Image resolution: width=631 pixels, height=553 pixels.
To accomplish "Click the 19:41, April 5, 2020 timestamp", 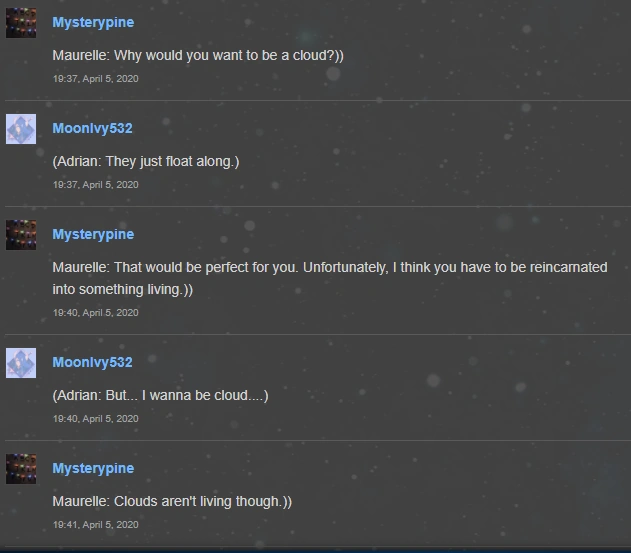I will point(95,524).
